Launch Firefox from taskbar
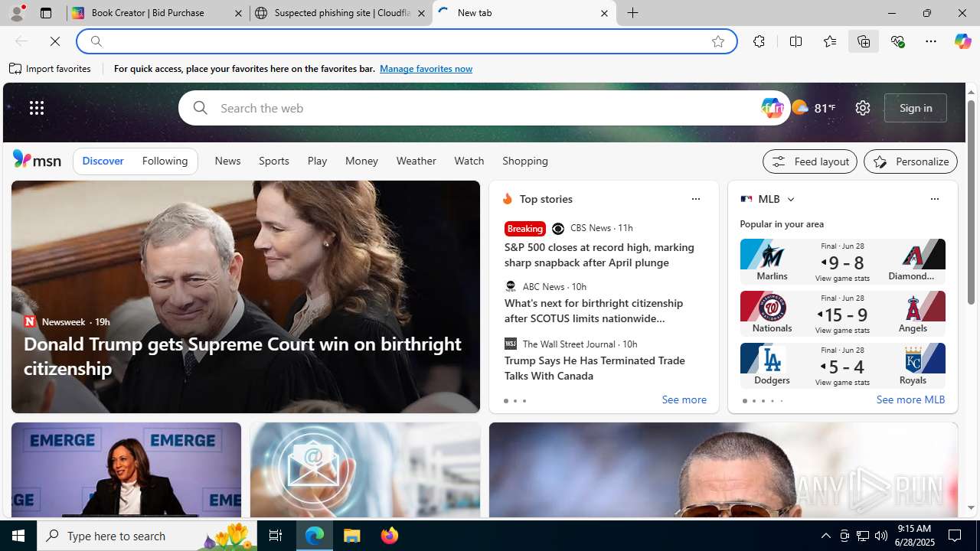980x551 pixels. (390, 536)
